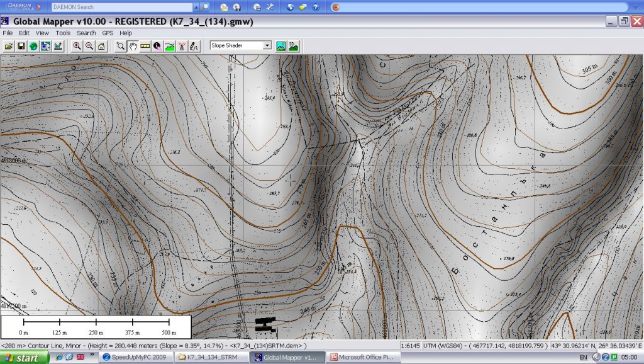
Task: Open the online data download globe icon
Action: coord(33,46)
